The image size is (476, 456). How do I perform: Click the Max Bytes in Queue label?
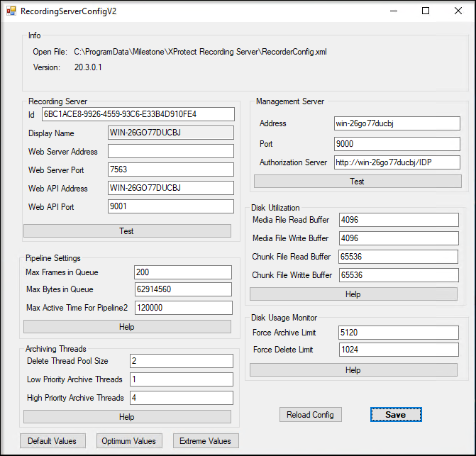coord(60,289)
